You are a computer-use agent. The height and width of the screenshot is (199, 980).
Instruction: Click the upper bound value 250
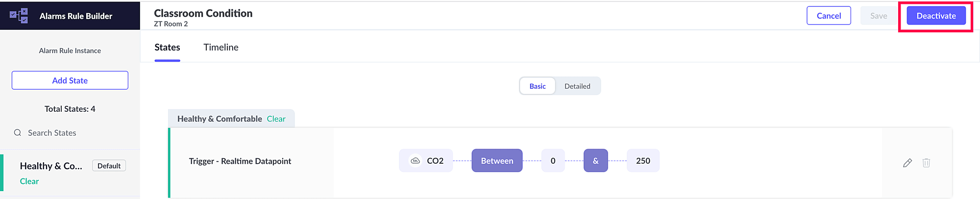(x=643, y=161)
